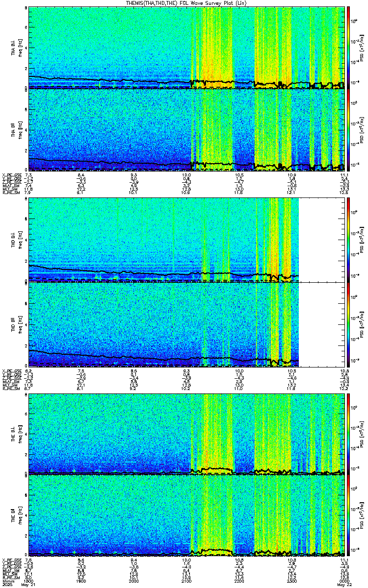Click the first X_RE_GSE value 7.6 under THE
This screenshot has height=588, width=368.
[28, 560]
